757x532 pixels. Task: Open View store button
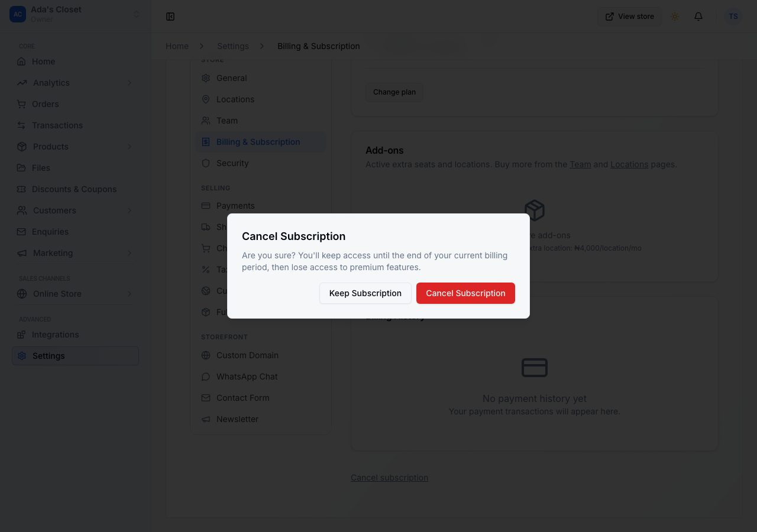pos(629,17)
